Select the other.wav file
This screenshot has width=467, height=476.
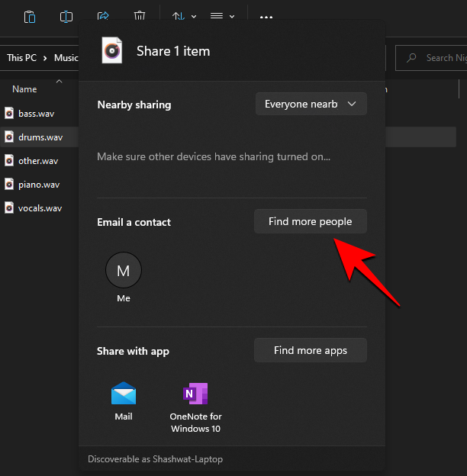pos(38,161)
